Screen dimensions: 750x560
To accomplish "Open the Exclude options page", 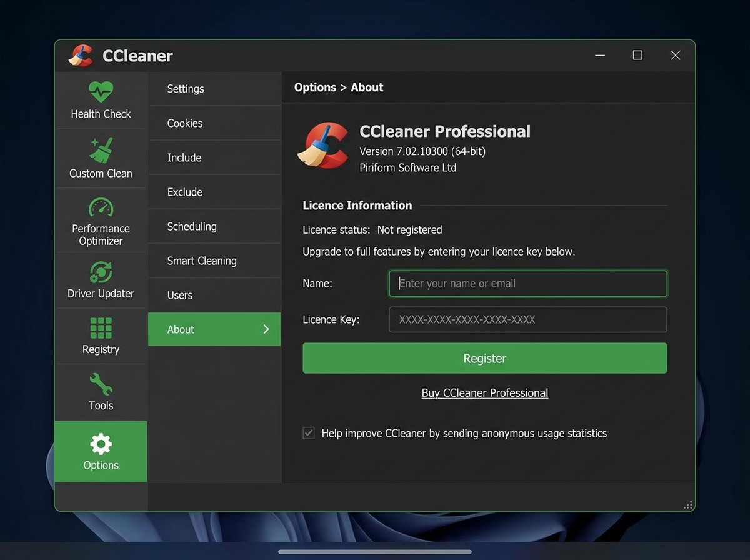I will coord(214,192).
